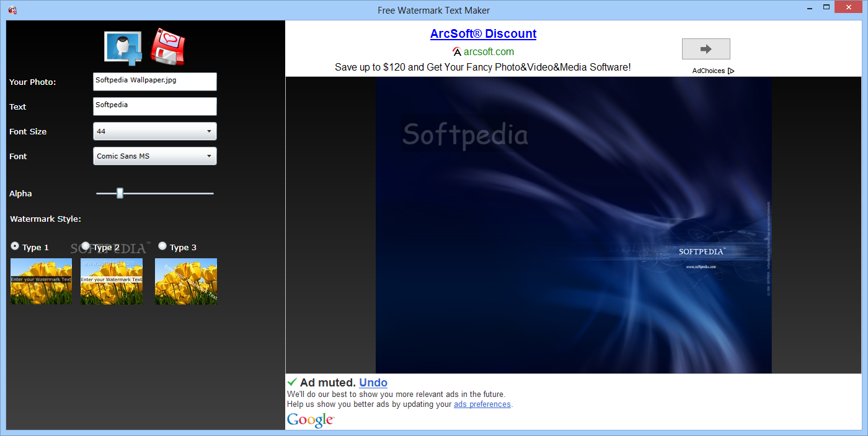868x436 pixels.
Task: Click the Ad muted confirmation text
Action: 328,383
